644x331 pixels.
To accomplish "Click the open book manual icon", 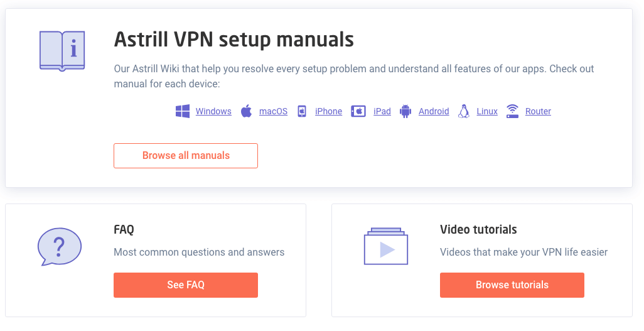I will point(62,51).
